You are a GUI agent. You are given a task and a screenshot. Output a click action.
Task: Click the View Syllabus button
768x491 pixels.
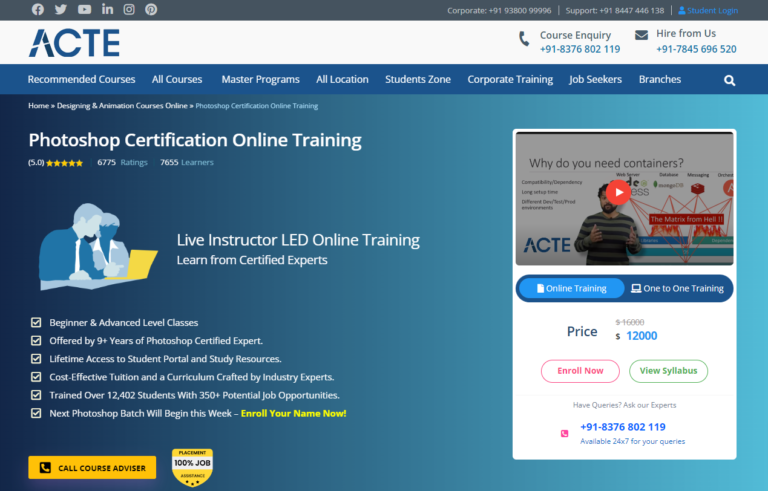[x=668, y=371]
